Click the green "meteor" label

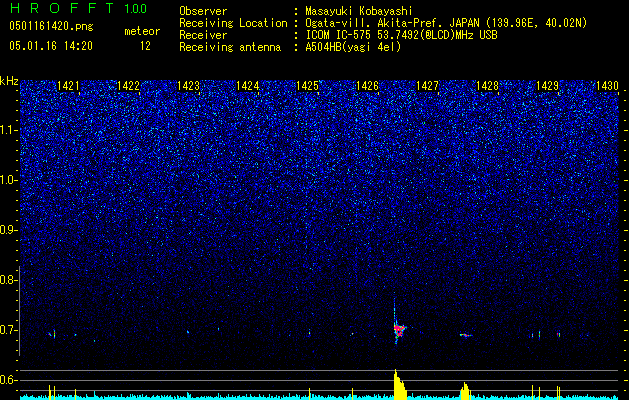coord(142,31)
